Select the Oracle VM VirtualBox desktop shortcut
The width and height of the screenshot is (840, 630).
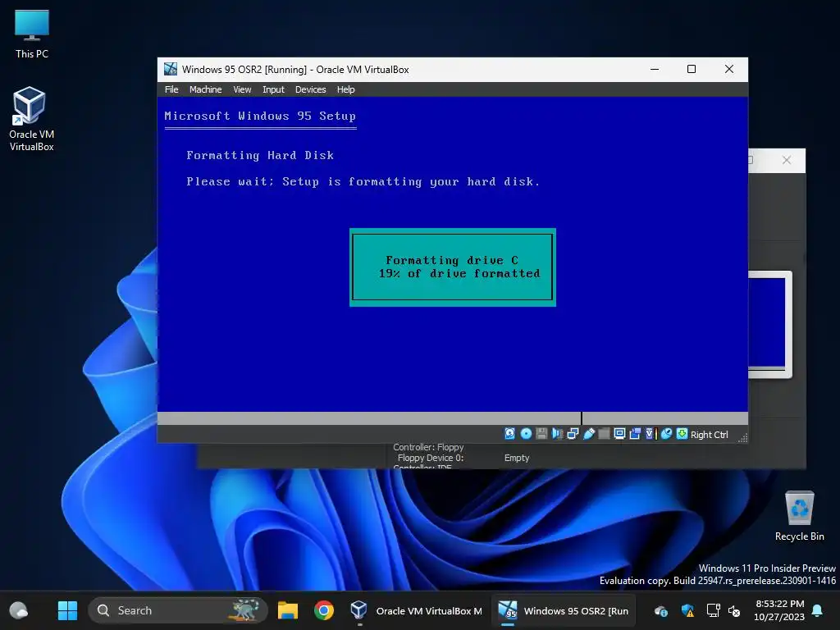32,119
